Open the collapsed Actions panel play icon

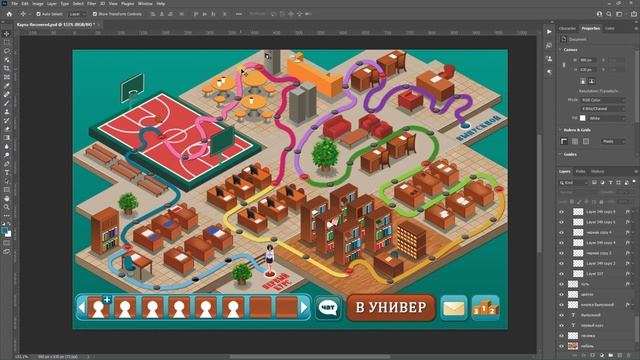pyautogui.click(x=549, y=31)
